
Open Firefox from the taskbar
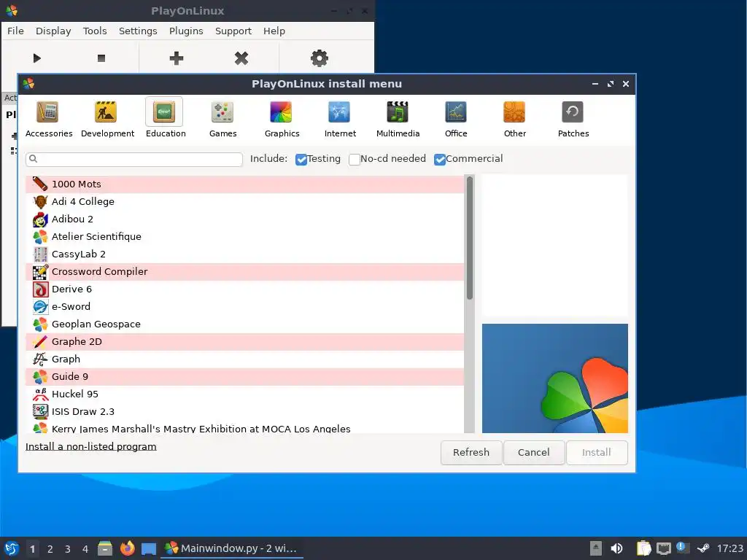[127, 548]
